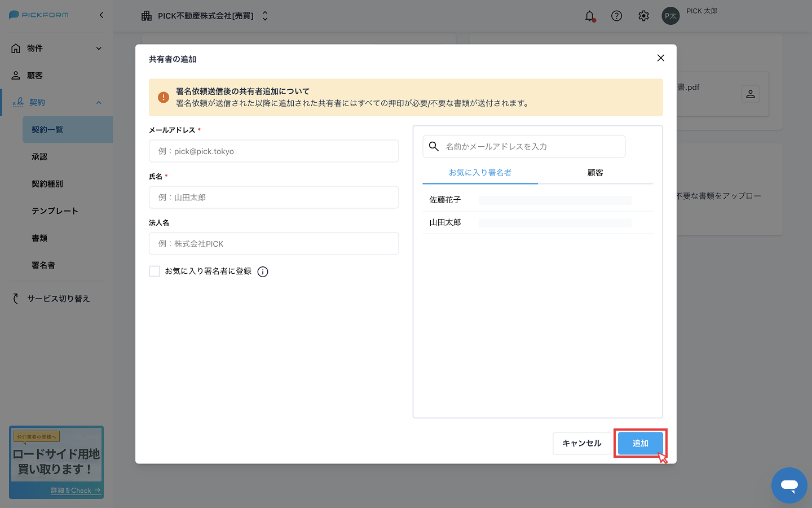This screenshot has height=508, width=812.
Task: Open settings gear icon
Action: (x=643, y=16)
